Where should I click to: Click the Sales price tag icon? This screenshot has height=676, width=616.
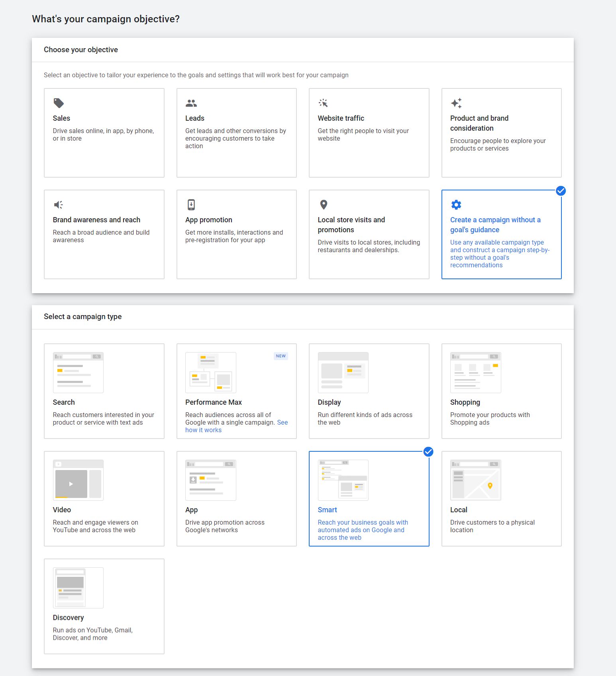click(x=59, y=103)
